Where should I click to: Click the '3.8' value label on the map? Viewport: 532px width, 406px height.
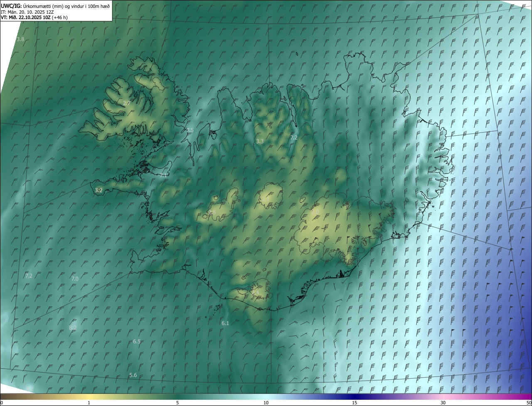[20, 39]
